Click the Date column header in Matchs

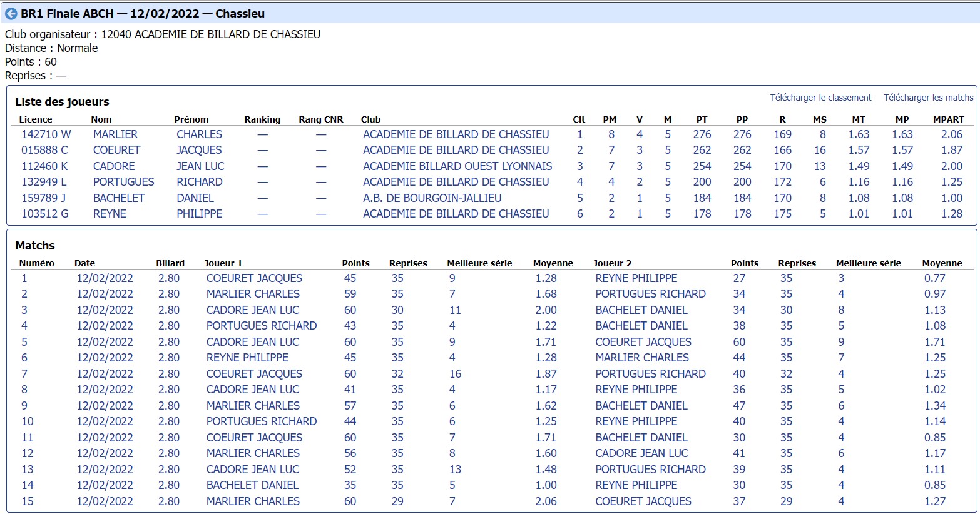click(84, 263)
